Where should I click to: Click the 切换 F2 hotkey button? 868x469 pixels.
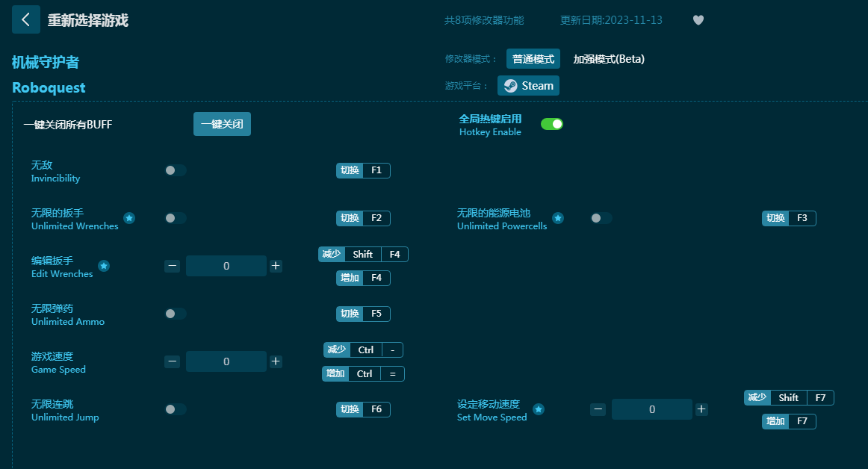(x=363, y=218)
